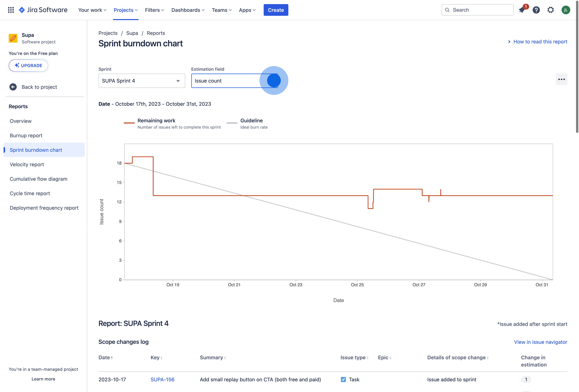Open the app switcher grid icon

11,10
